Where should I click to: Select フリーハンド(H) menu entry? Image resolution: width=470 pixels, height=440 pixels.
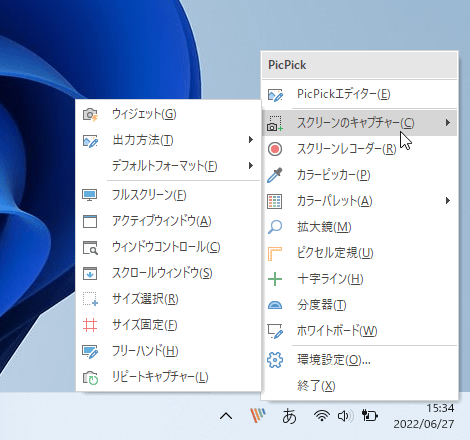click(168, 351)
